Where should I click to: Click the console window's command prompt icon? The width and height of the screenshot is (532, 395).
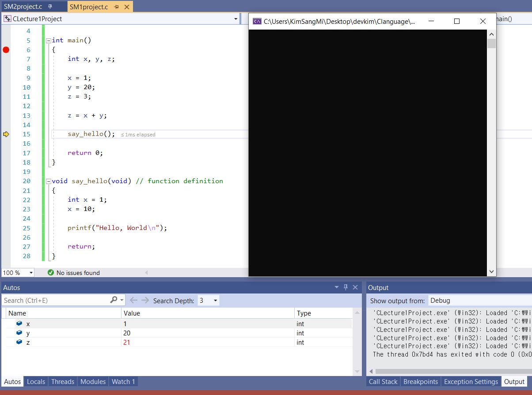pos(257,21)
